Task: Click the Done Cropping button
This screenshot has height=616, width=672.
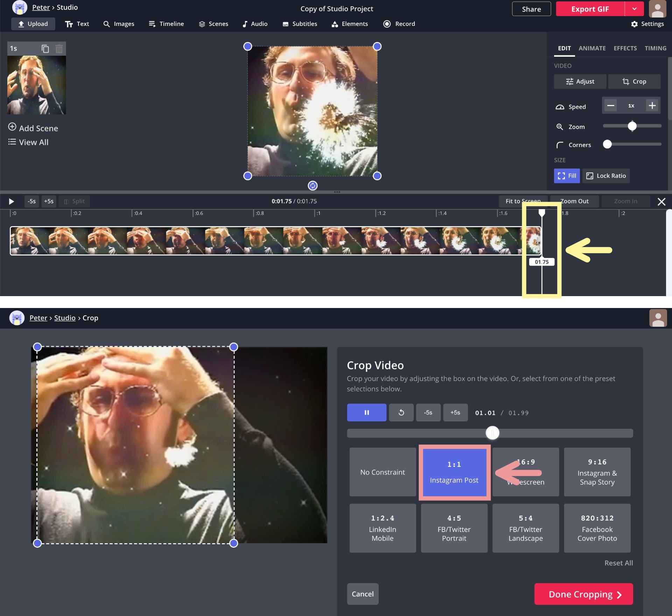Action: coord(583,594)
